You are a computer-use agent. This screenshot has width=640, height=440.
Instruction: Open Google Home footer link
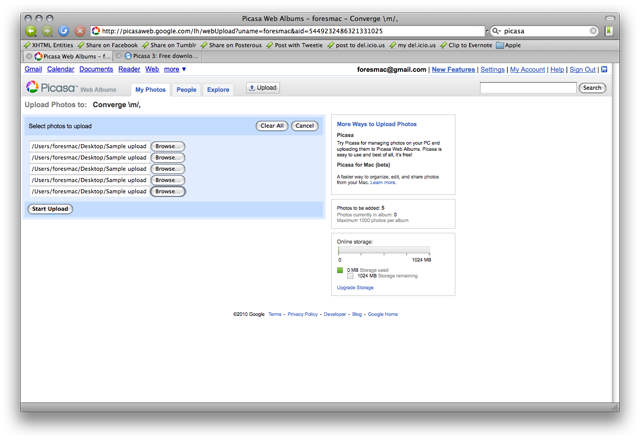click(383, 314)
